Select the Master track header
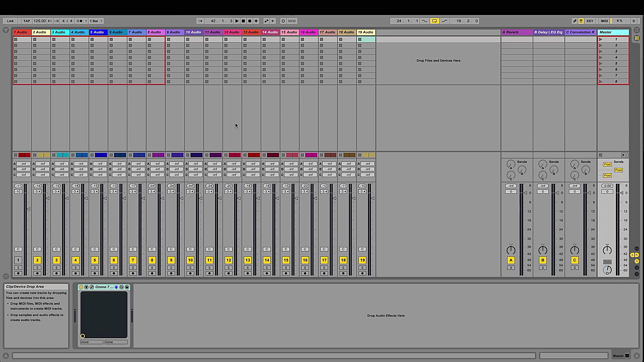Viewport: 644px width, 362px height. coord(613,32)
